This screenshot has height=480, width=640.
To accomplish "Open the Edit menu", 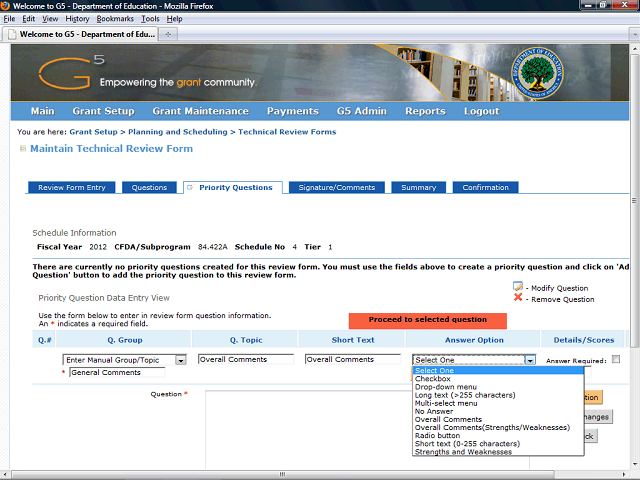I will click(x=28, y=19).
